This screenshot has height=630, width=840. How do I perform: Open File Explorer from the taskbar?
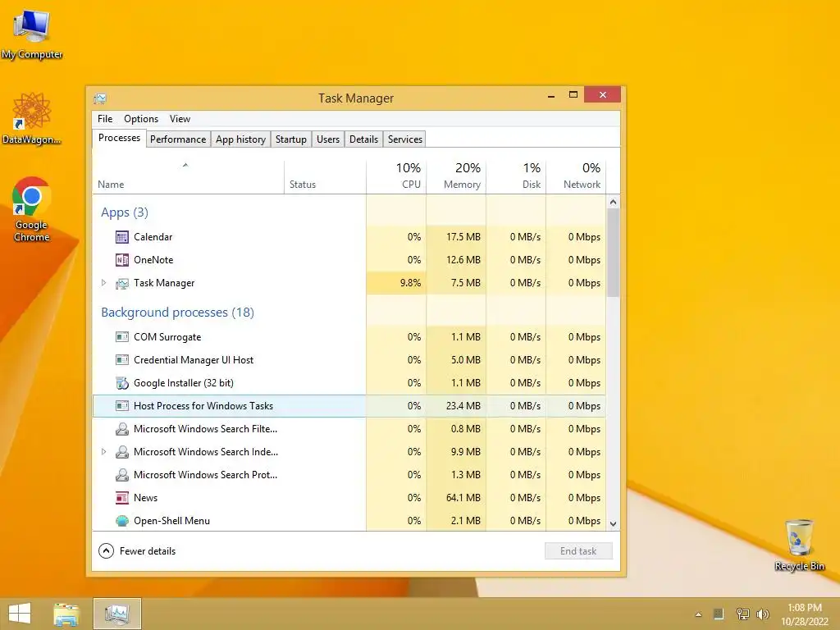[66, 614]
